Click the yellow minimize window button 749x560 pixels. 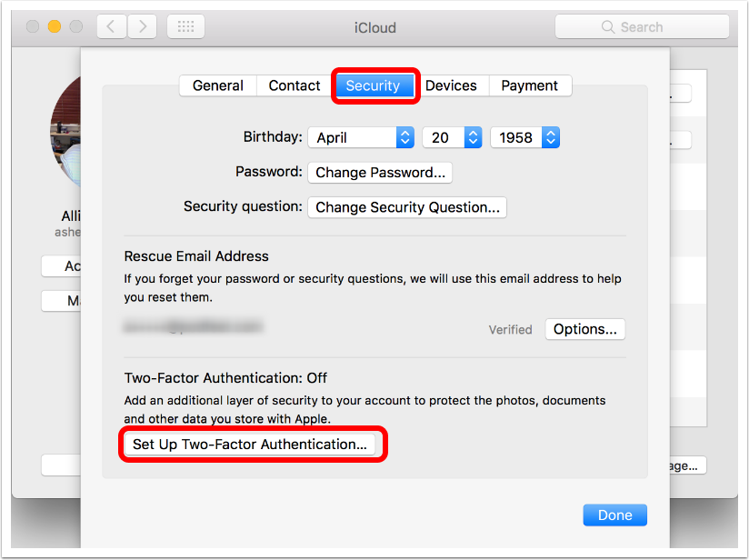point(54,26)
